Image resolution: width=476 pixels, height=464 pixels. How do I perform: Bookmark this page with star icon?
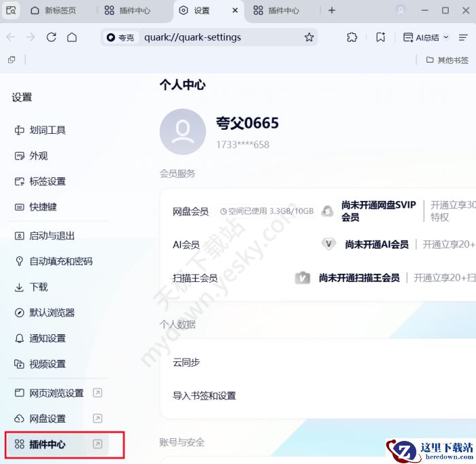pyautogui.click(x=309, y=37)
